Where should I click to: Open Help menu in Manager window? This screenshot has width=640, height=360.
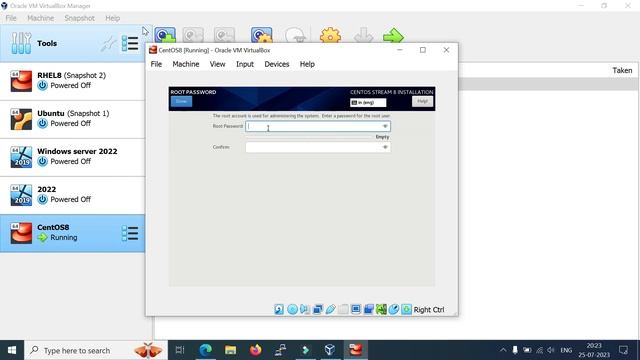tap(112, 18)
